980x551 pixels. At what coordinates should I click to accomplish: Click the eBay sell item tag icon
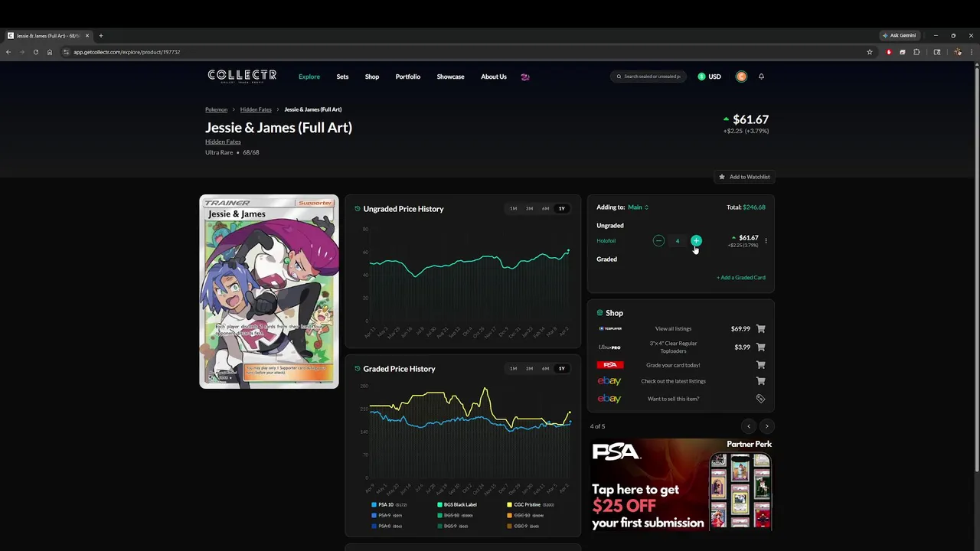(760, 399)
